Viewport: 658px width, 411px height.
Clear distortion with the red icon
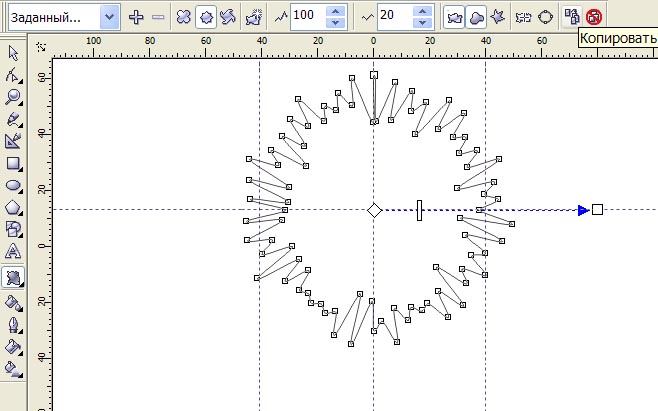pos(594,17)
